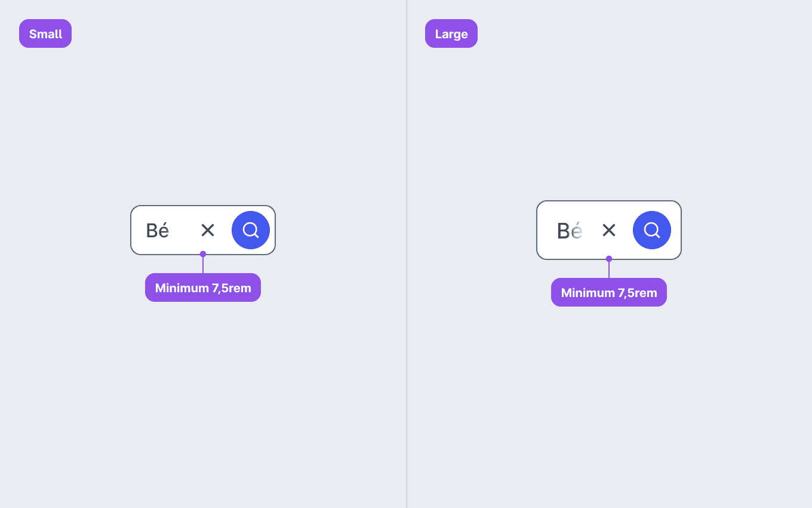
Task: Click the purple connector line below Small field
Action: click(x=203, y=265)
